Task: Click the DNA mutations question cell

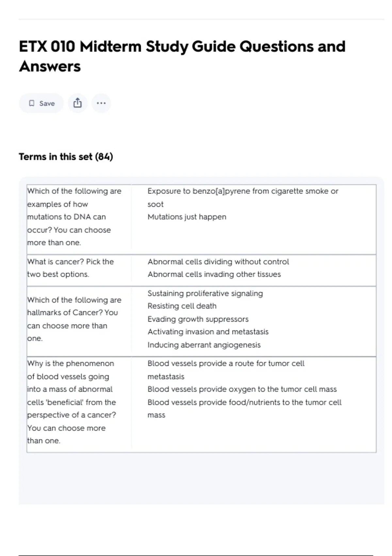Action: [x=74, y=217]
